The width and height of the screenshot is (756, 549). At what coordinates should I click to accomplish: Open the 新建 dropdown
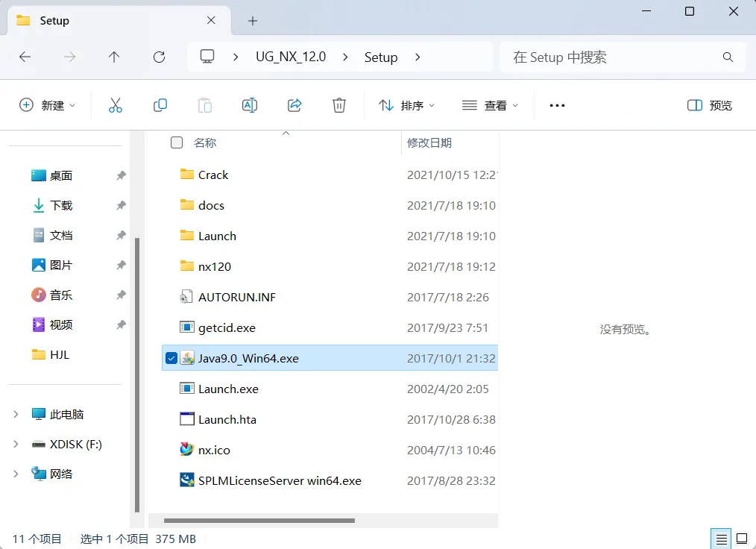(x=47, y=105)
